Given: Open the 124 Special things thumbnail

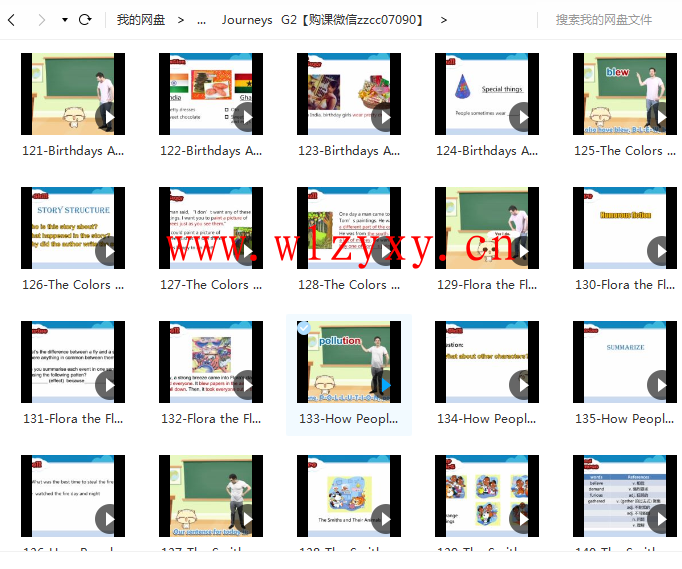Looking at the screenshot, I should click(487, 94).
